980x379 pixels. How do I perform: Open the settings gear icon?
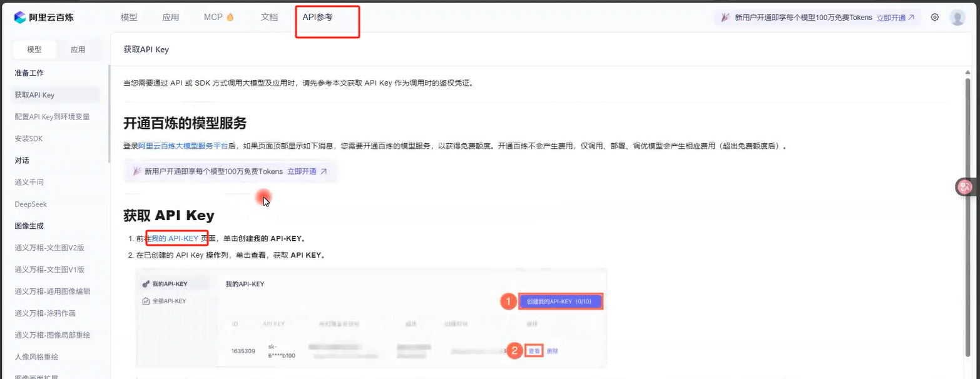(x=935, y=18)
